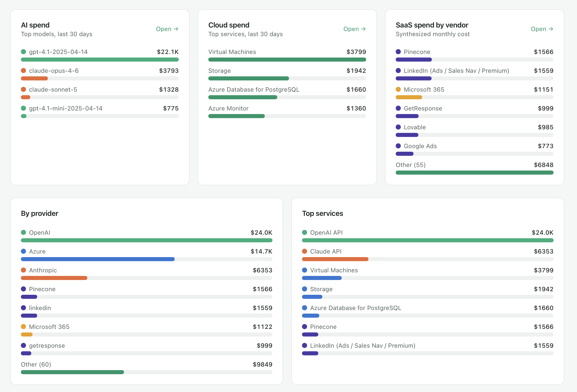
Task: Click the By provider card heading
Action: (39, 213)
